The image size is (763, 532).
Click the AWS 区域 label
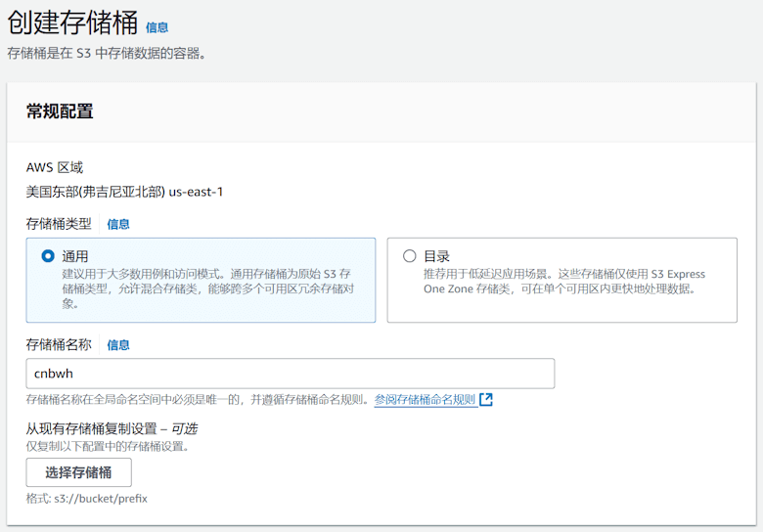[x=55, y=168]
